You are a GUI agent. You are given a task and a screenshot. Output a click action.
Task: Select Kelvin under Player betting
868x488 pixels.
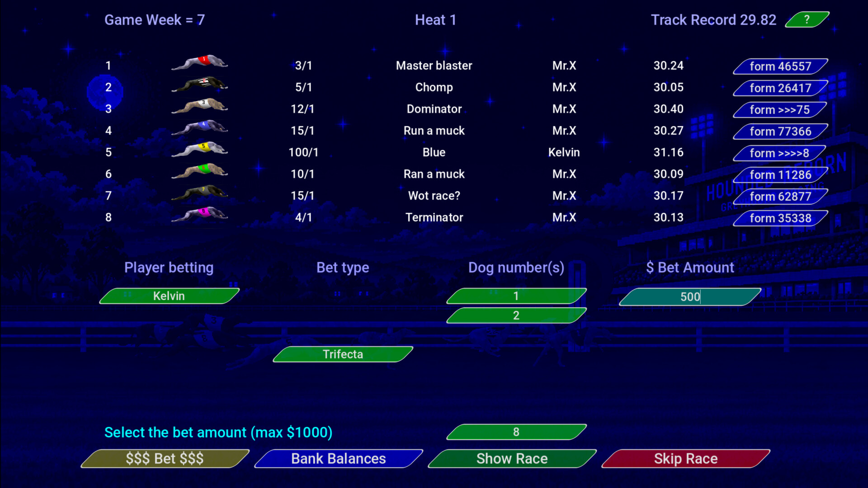(169, 296)
